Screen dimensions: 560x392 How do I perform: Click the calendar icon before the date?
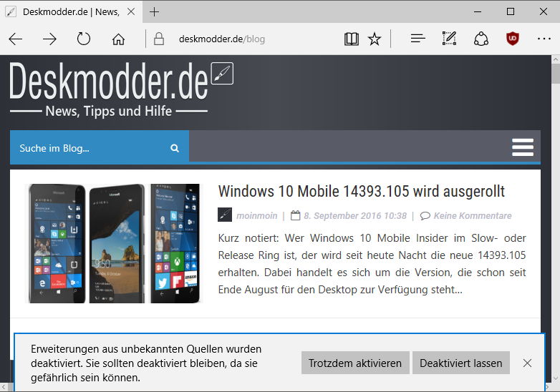pyautogui.click(x=295, y=215)
